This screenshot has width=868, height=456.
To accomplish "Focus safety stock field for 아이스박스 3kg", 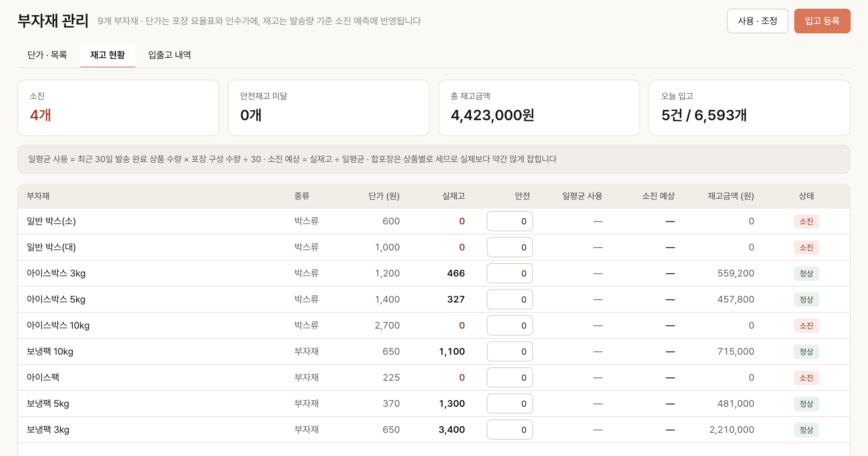I will [x=510, y=273].
